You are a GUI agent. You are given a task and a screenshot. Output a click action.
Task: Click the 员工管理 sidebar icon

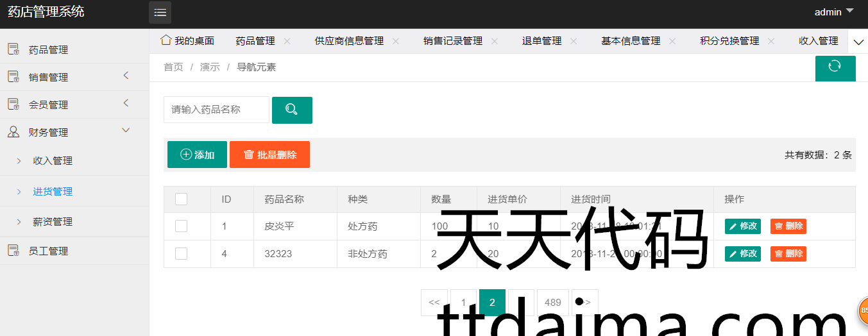click(x=13, y=251)
